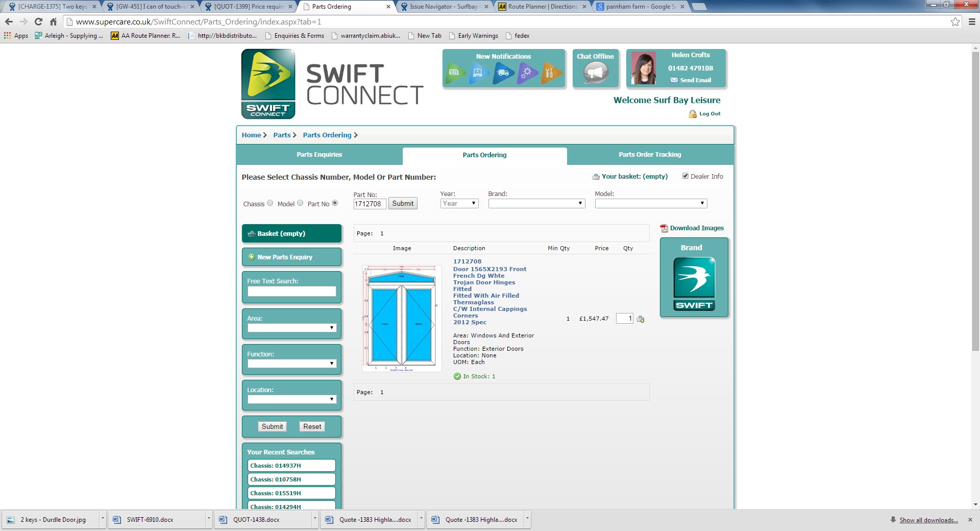The image size is (980, 531).
Task: Add part 1712708 to basket icon
Action: tap(641, 319)
